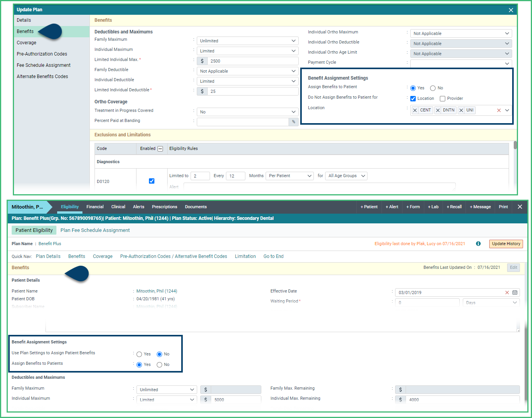
Task: Select Yes for Assign Benefits to Patients
Action: 139,365
